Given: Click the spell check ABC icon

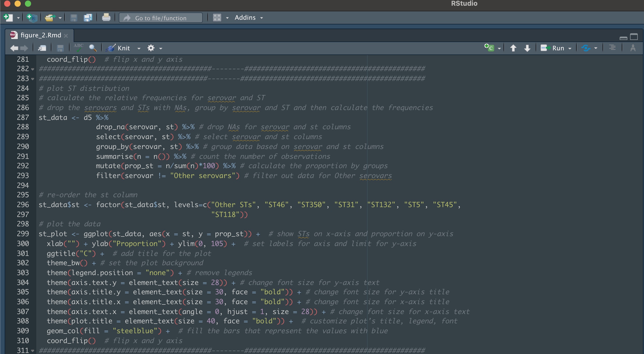Looking at the screenshot, I should point(78,47).
